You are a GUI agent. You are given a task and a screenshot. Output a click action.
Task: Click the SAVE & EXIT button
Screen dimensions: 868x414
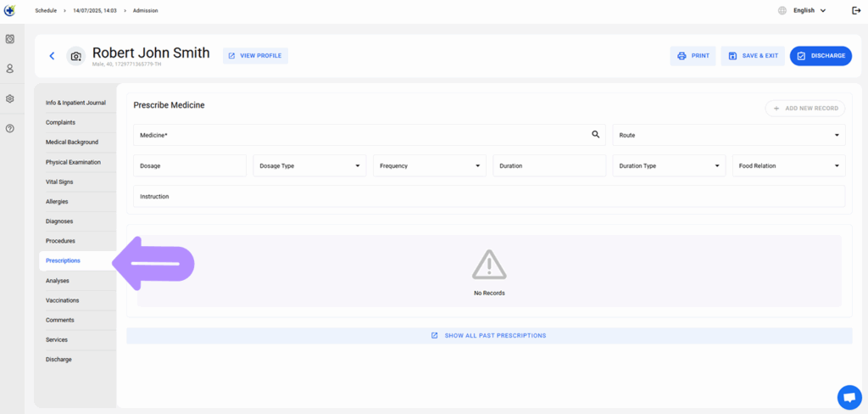[753, 56]
